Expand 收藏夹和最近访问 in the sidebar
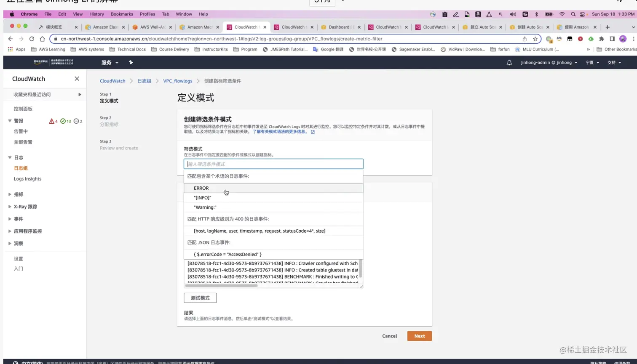This screenshot has width=637, height=364. click(x=80, y=95)
